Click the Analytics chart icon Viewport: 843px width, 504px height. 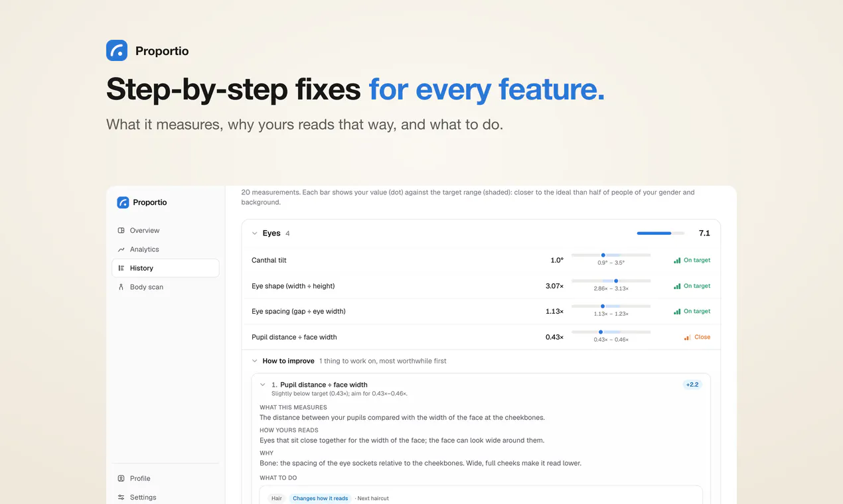pyautogui.click(x=121, y=249)
